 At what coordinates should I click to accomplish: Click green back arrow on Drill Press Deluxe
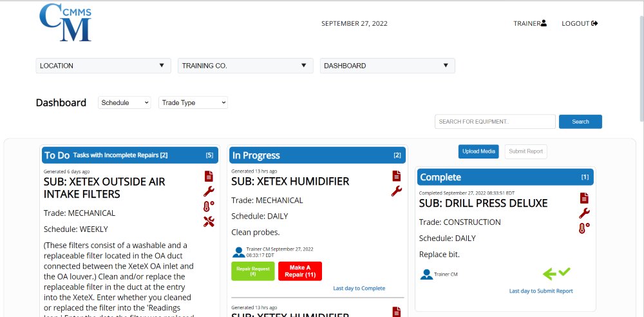click(x=549, y=274)
